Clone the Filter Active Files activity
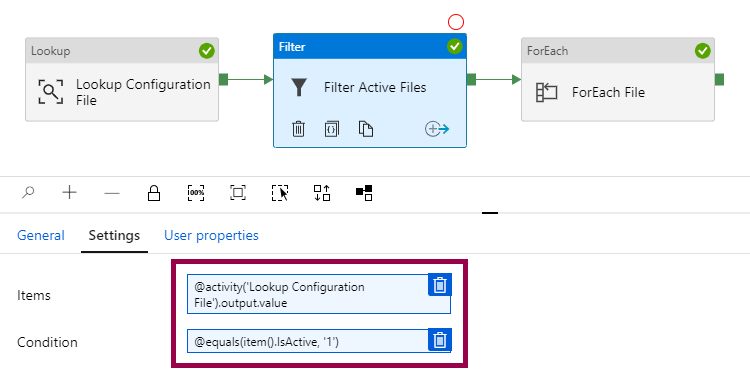 coord(366,129)
